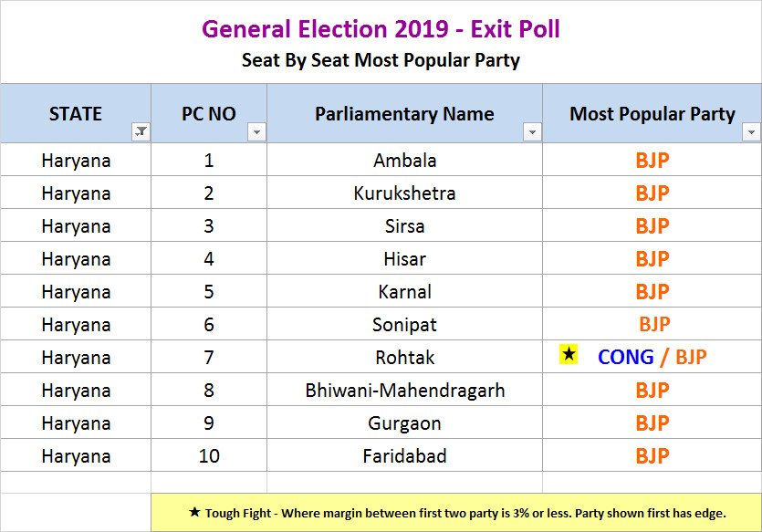Viewport: 762px width, 532px height.
Task: Click the CONG text in Rohtak row
Action: 625,358
